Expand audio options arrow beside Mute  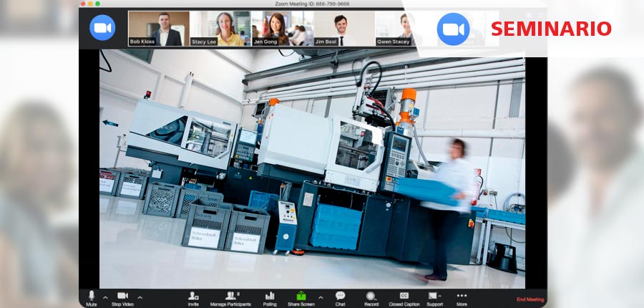[x=105, y=297]
